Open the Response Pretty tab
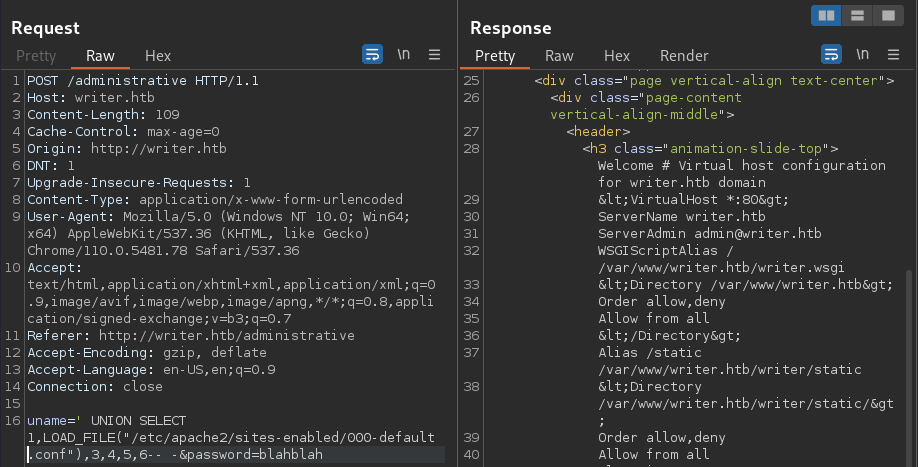 (495, 56)
